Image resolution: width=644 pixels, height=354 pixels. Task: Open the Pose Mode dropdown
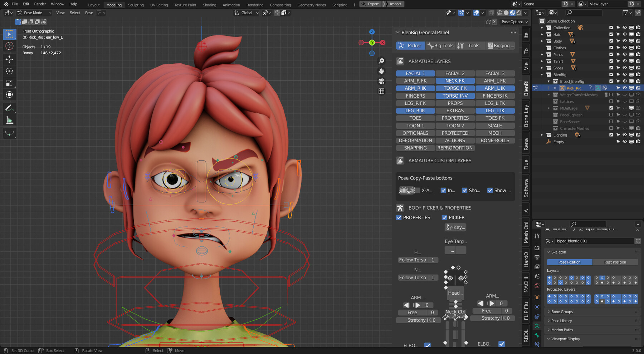[34, 13]
